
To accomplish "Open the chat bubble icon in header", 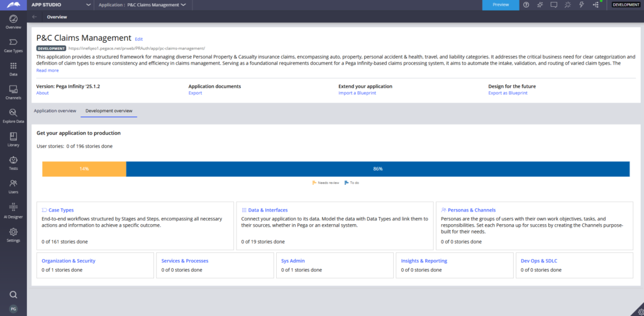I will (553, 5).
